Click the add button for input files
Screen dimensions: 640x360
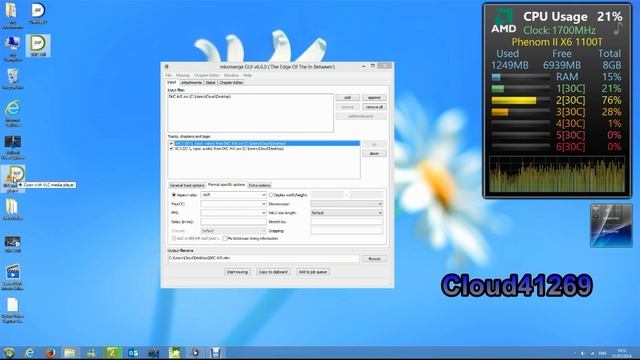347,98
